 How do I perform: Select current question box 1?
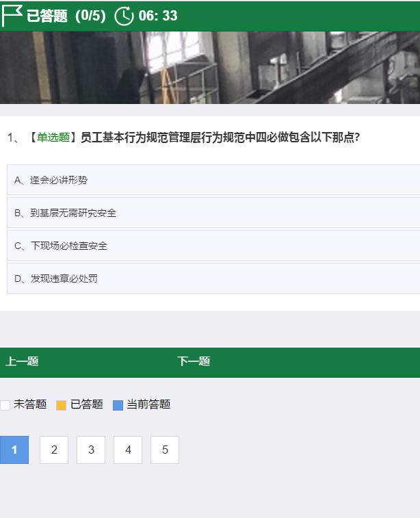(x=14, y=450)
